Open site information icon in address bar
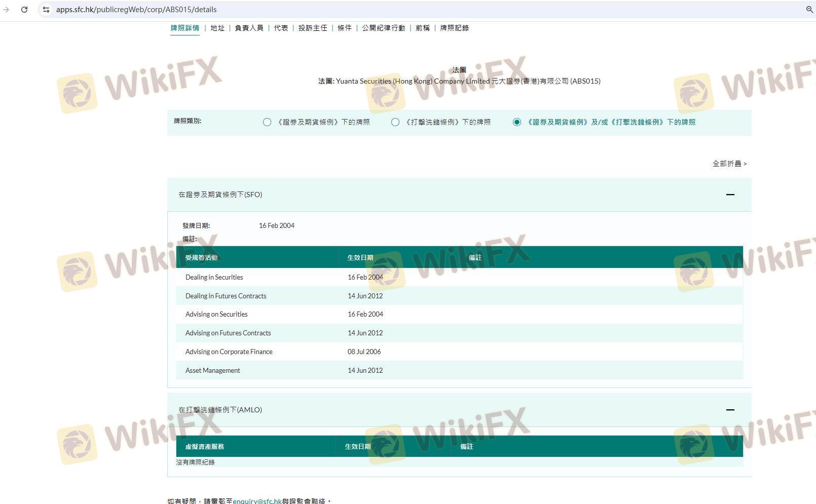Screen dimensions: 816x504 [46, 10]
